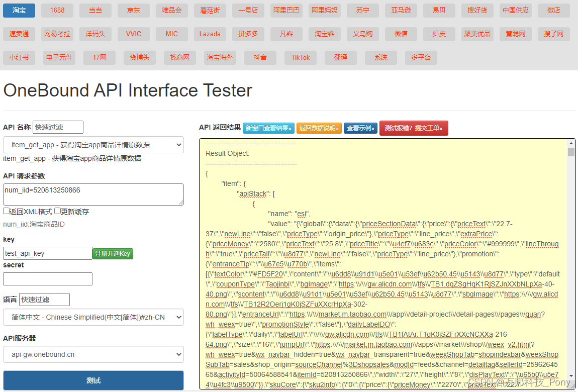Expand the 简体中文 language dropdown
Image resolution: width=578 pixels, height=392 pixels.
93,317
